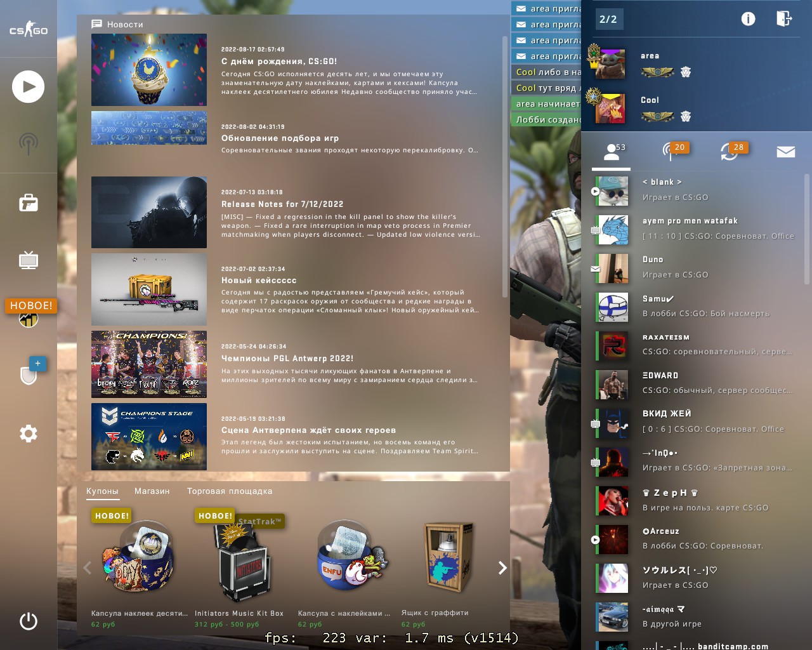Select the Капсула с наклейками store item
Viewport: 812px width, 650px height.
coord(344,568)
